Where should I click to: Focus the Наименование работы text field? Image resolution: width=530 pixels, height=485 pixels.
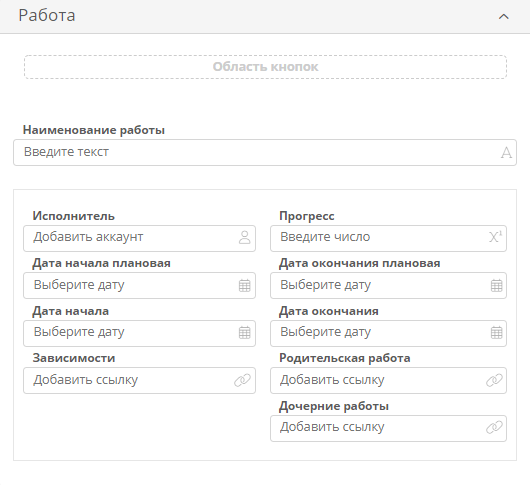click(265, 152)
